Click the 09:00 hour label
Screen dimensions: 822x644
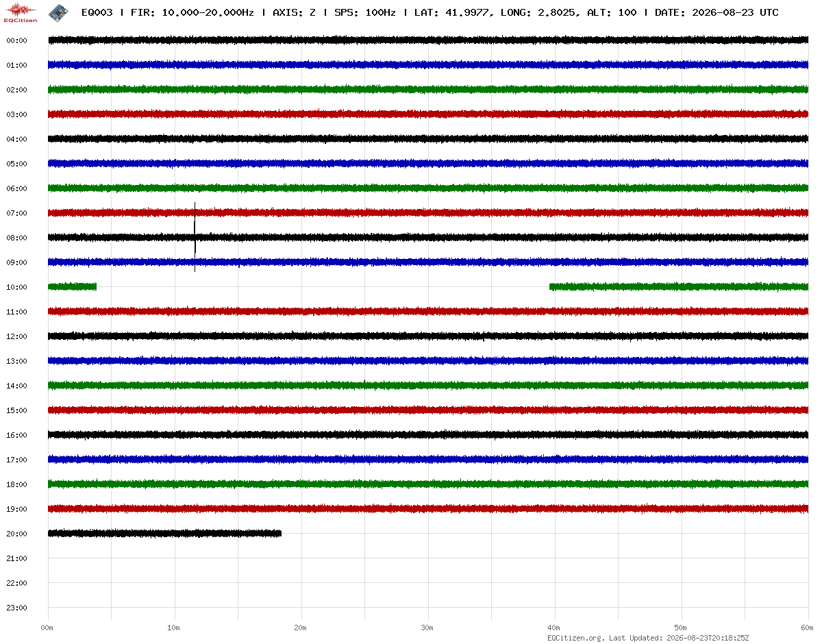(16, 262)
